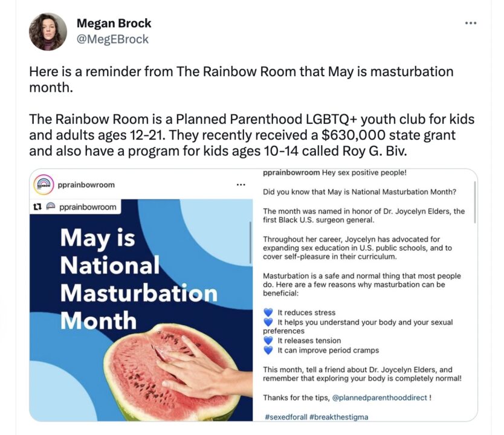Screen dimensions: 504x435
Task: Click the pprainbowroom rainbow logo avatar
Action: click(43, 184)
